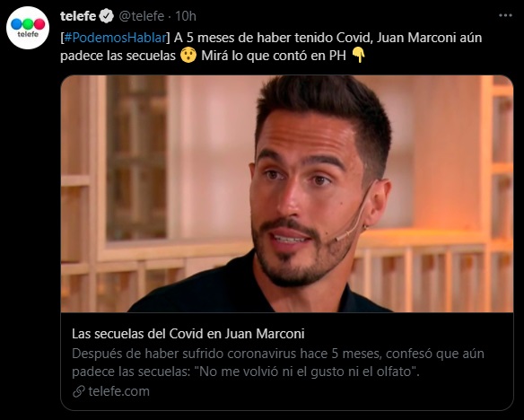Viewport: 524px width, 420px height.
Task: Open the telefe.com domain link
Action: pyautogui.click(x=119, y=391)
